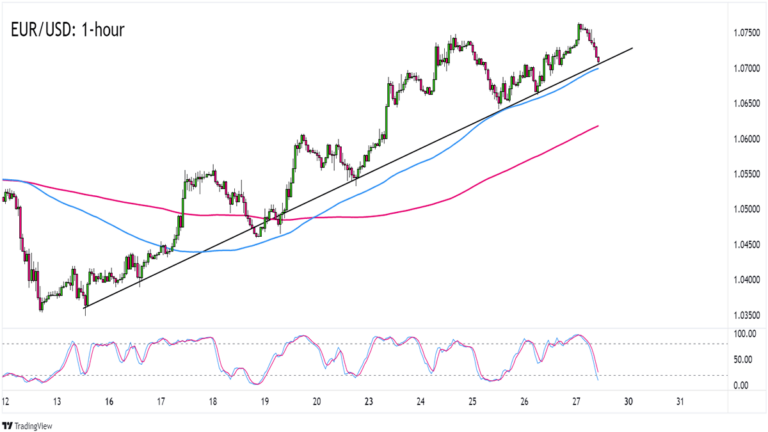Select date 27 on the time axis
768x432 pixels.
pyautogui.click(x=576, y=402)
